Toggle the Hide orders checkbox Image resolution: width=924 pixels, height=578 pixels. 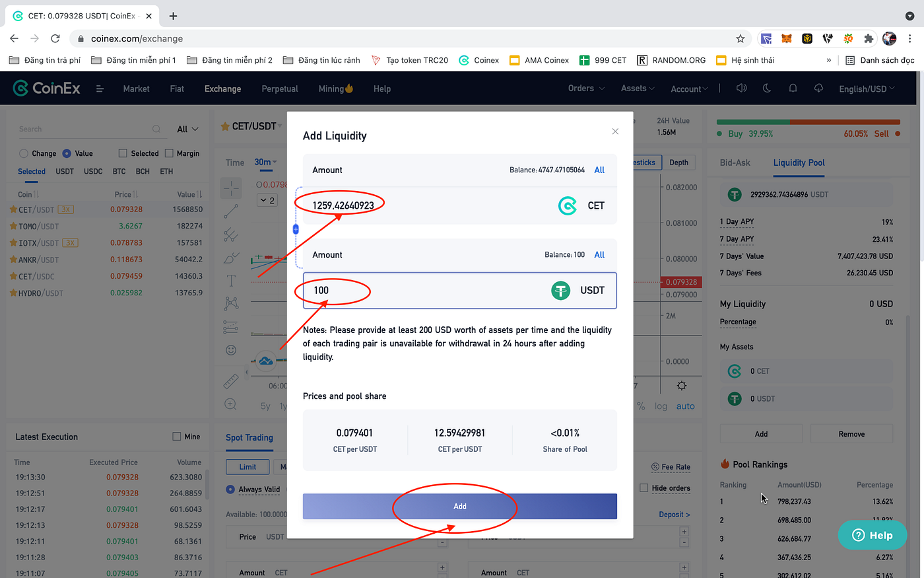[644, 488]
